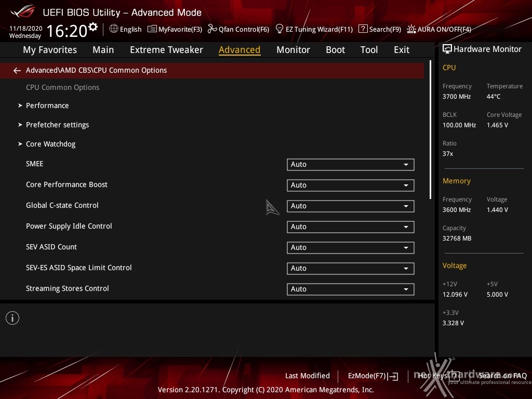Switch to the Main tab

[x=103, y=50]
